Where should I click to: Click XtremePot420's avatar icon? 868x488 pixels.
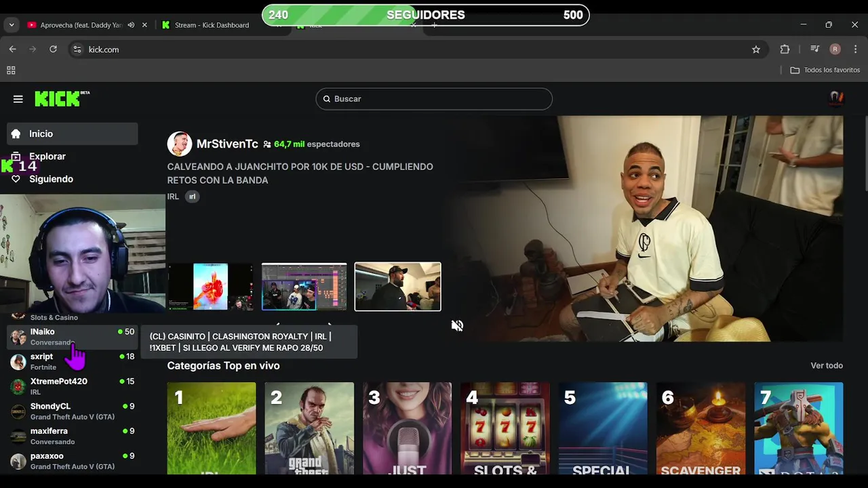tap(18, 386)
